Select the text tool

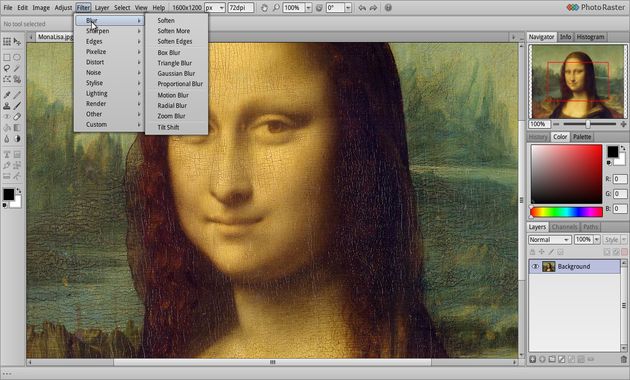click(7, 155)
